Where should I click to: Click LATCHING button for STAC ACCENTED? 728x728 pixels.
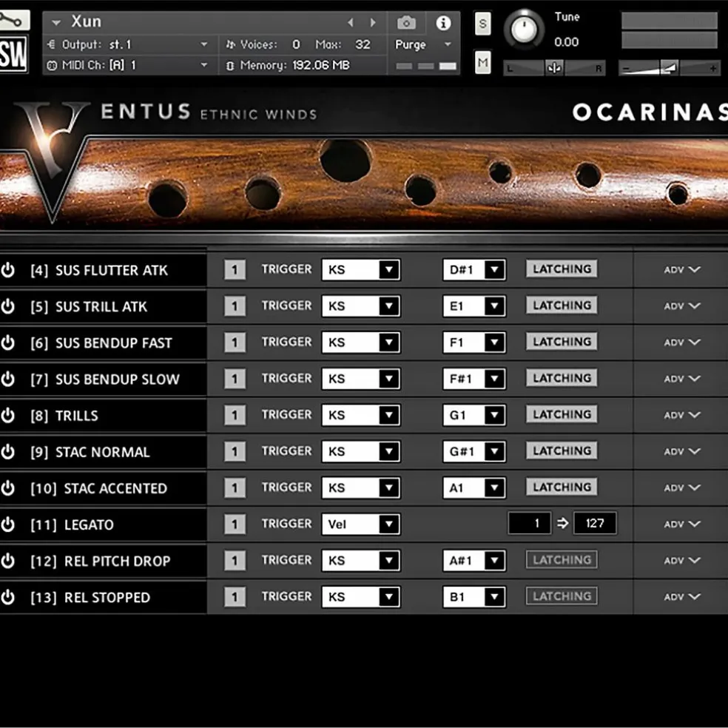click(x=562, y=487)
